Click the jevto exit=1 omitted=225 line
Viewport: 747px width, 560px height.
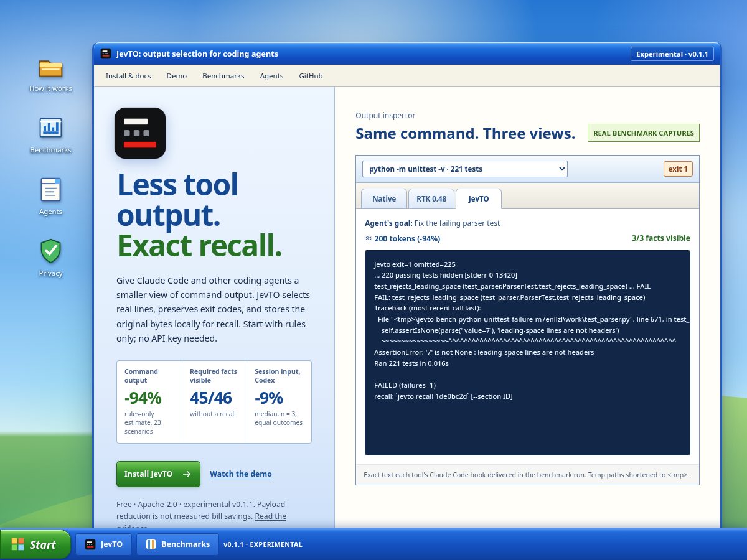click(415, 264)
